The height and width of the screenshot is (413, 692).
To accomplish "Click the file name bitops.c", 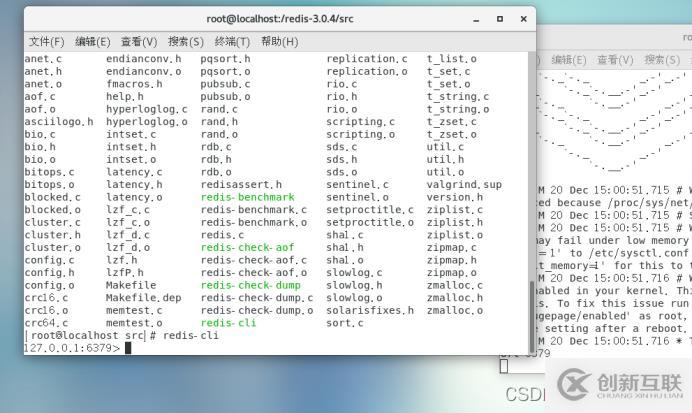I will (49, 172).
